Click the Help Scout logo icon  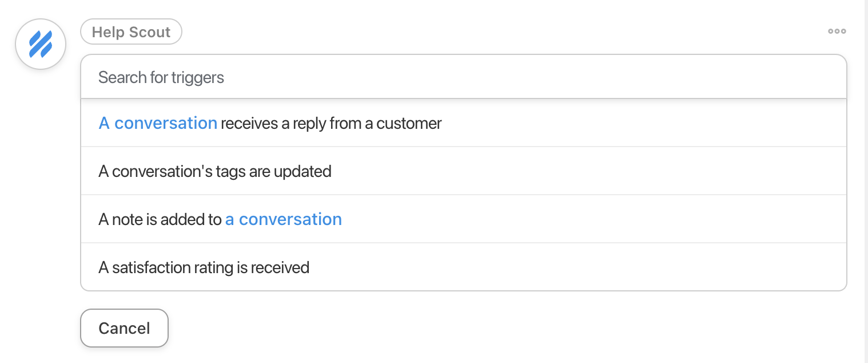point(41,44)
